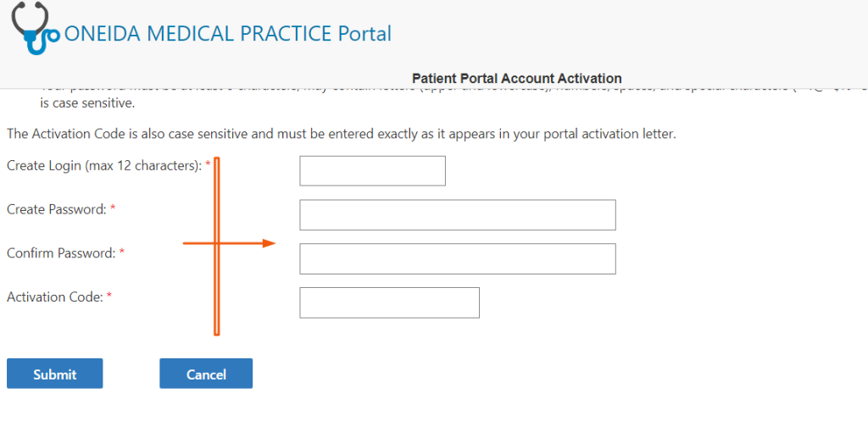
Task: Cancel the account activation
Action: (x=206, y=374)
